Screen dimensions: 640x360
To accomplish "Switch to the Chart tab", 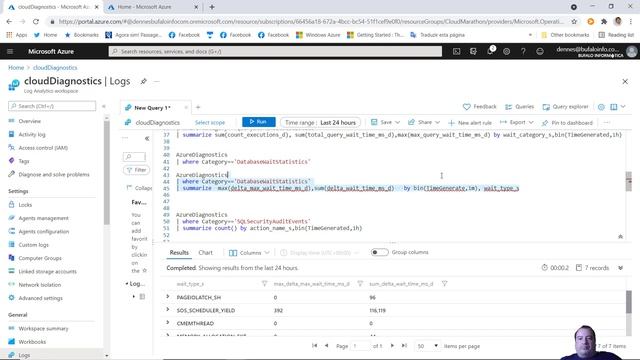I will (205, 253).
